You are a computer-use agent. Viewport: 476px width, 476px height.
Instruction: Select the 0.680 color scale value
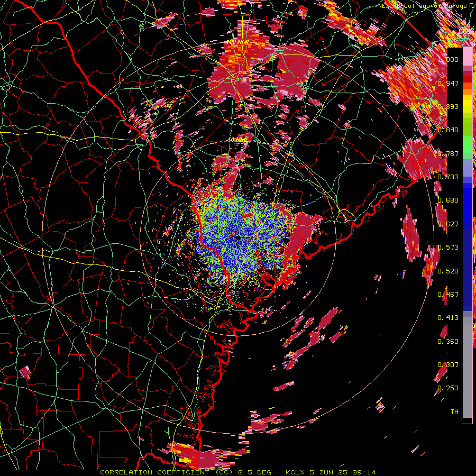(448, 200)
